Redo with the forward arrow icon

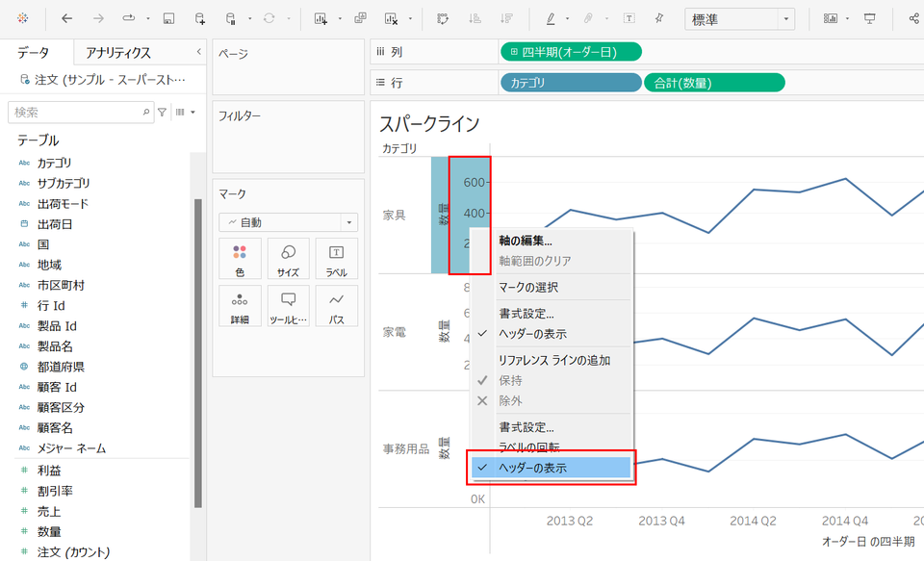pyautogui.click(x=98, y=19)
